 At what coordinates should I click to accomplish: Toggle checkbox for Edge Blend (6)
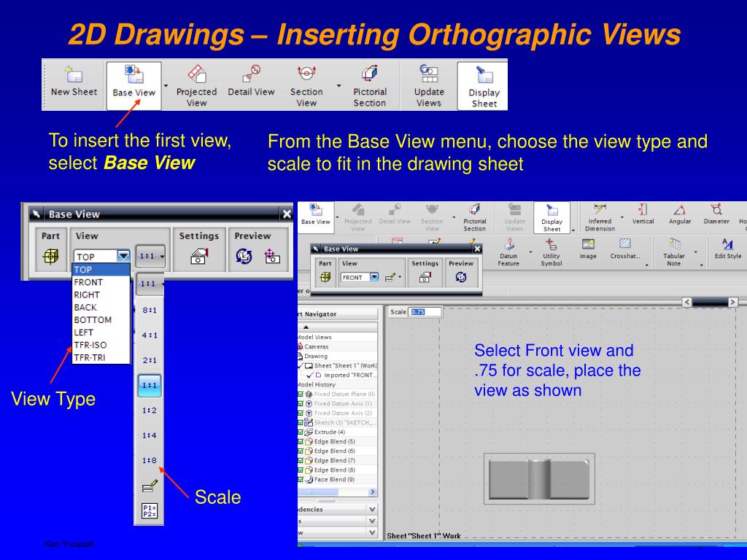pyautogui.click(x=301, y=451)
